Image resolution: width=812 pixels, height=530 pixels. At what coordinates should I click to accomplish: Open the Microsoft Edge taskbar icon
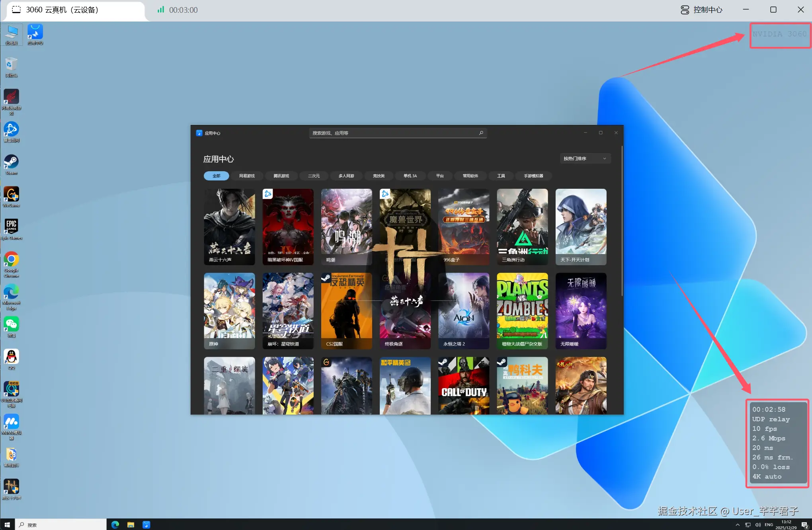click(115, 524)
